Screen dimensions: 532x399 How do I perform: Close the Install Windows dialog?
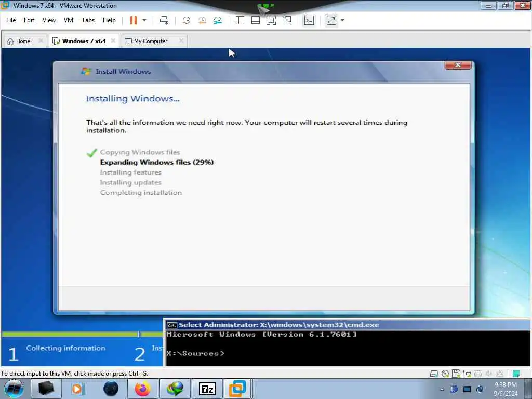click(x=458, y=65)
